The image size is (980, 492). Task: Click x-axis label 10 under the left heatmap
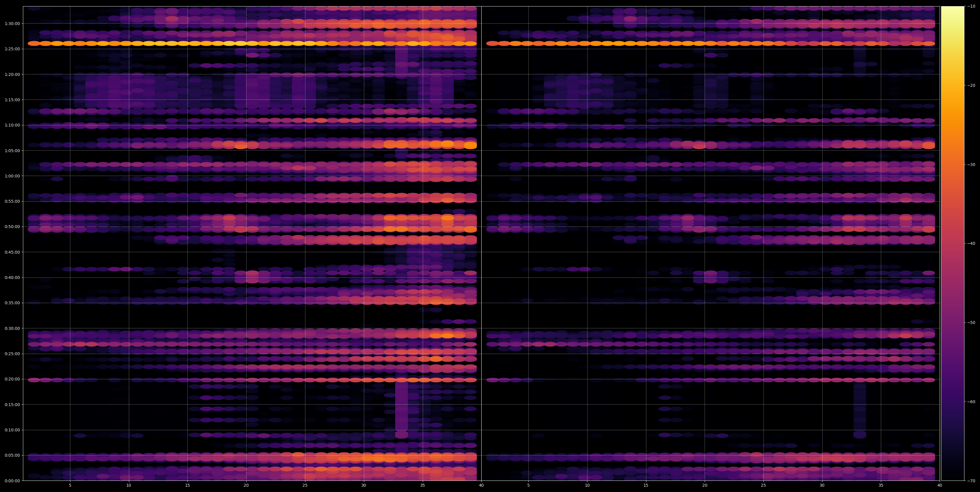click(129, 486)
